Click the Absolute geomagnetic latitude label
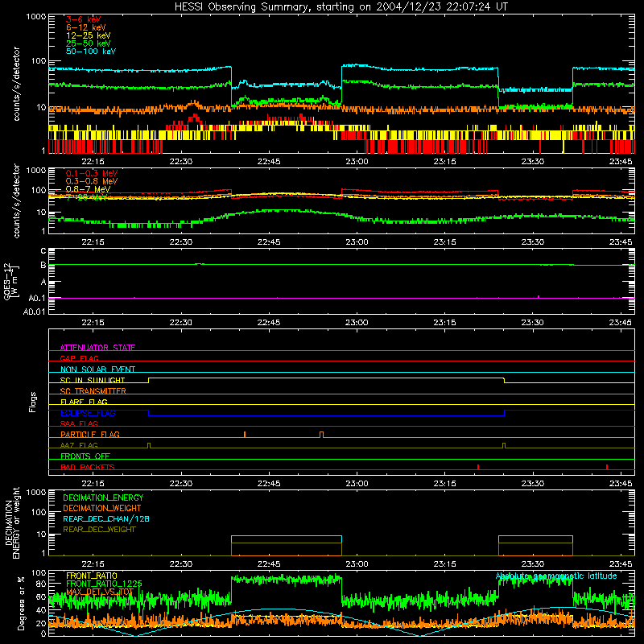 coord(556,576)
